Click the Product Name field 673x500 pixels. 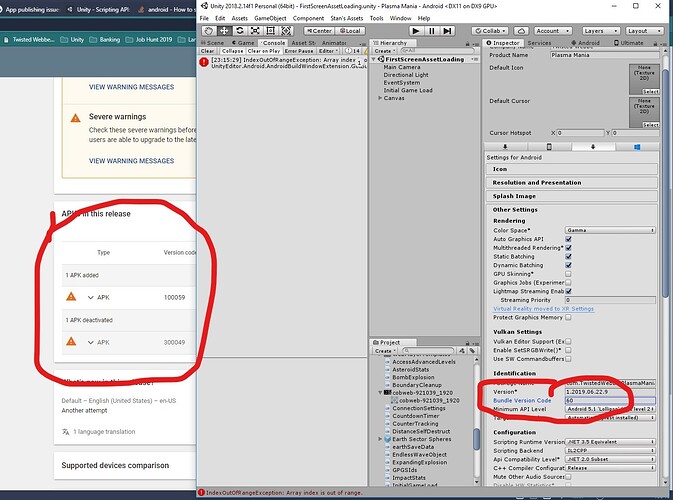point(605,55)
